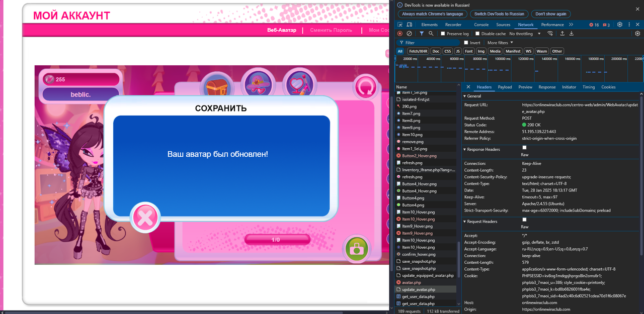
Task: Open DevTools main settings gear
Action: [x=620, y=25]
